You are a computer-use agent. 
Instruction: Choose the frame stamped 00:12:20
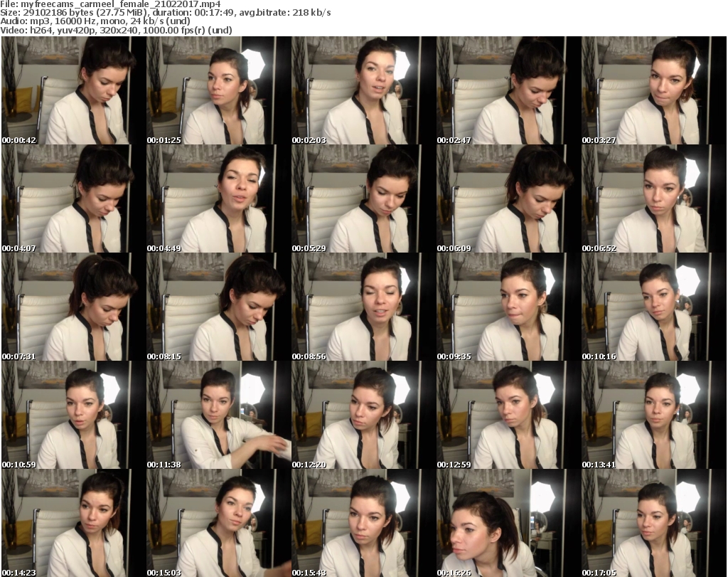pos(363,415)
